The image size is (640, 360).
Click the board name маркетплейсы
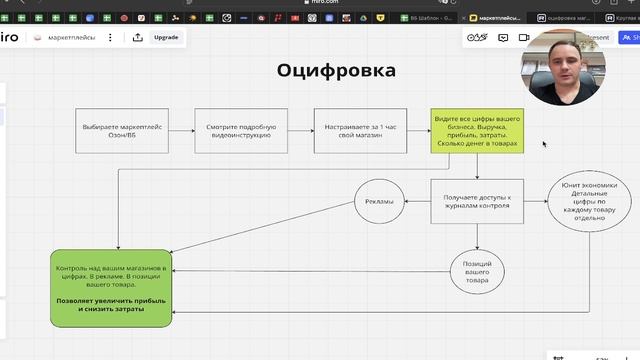[71, 38]
